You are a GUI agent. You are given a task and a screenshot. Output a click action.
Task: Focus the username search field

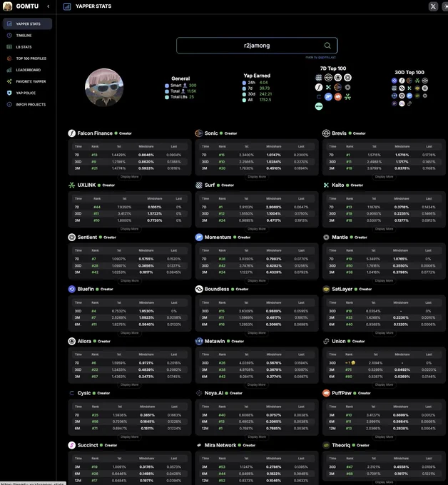(x=257, y=46)
